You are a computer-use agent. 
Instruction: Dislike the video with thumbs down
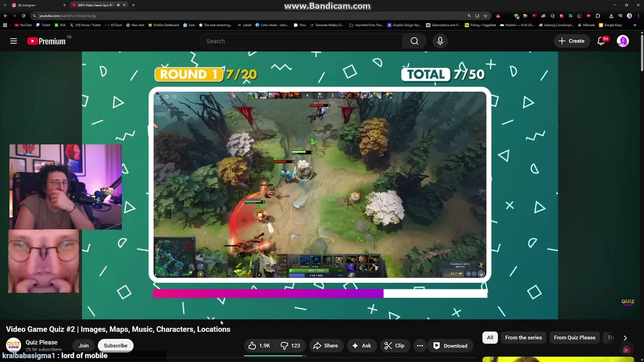coord(290,345)
